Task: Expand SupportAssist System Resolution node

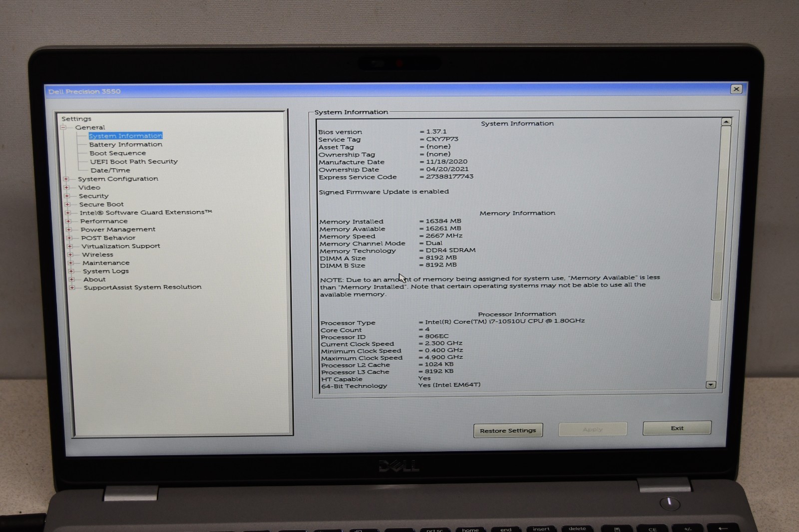Action: coord(72,287)
